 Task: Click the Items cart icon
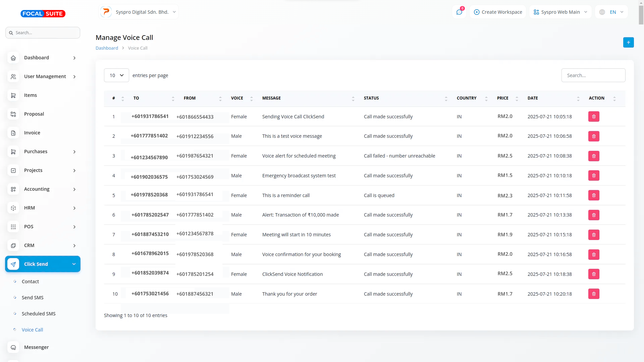[x=13, y=95]
